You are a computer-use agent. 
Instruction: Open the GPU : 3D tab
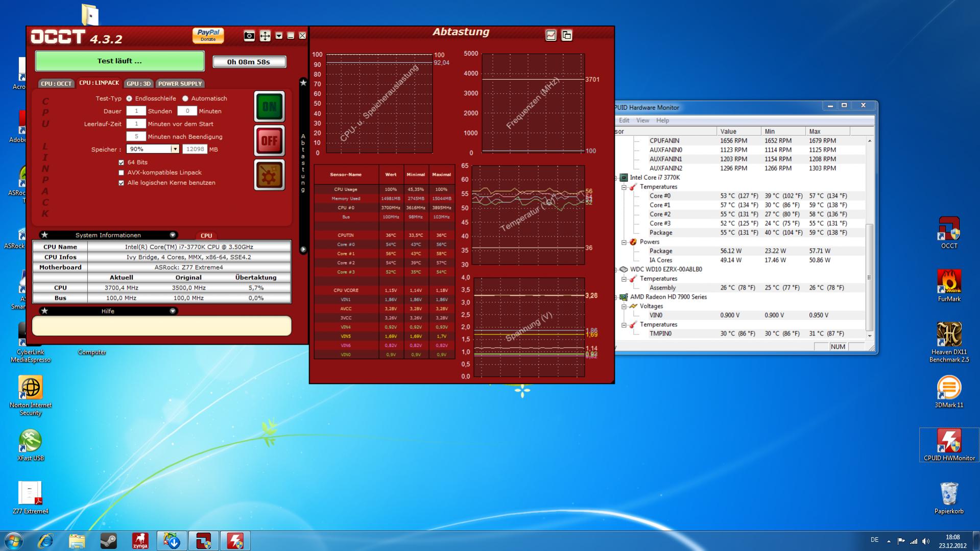[x=139, y=83]
